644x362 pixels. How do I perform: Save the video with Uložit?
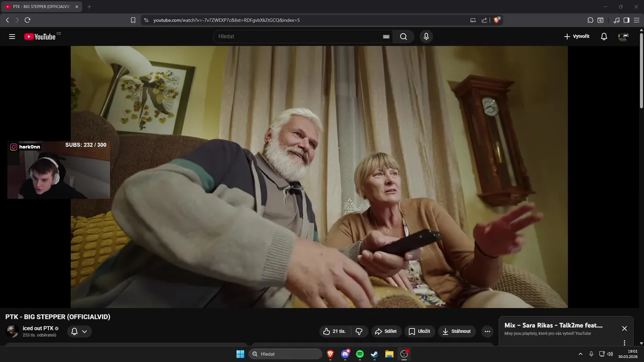[419, 331]
